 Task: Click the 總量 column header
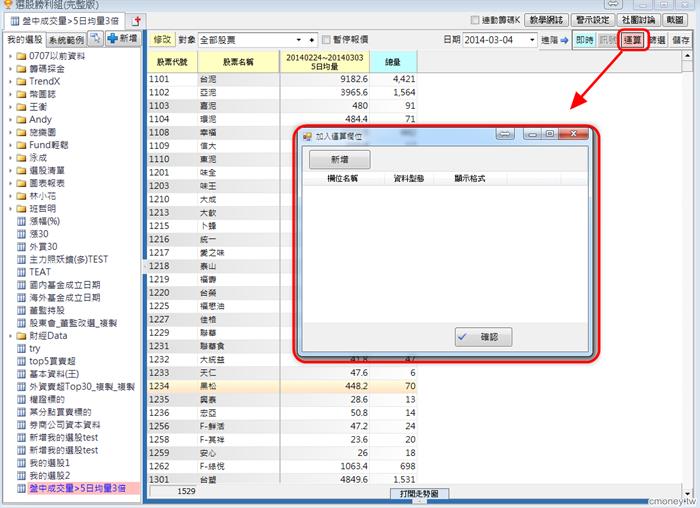(393, 62)
